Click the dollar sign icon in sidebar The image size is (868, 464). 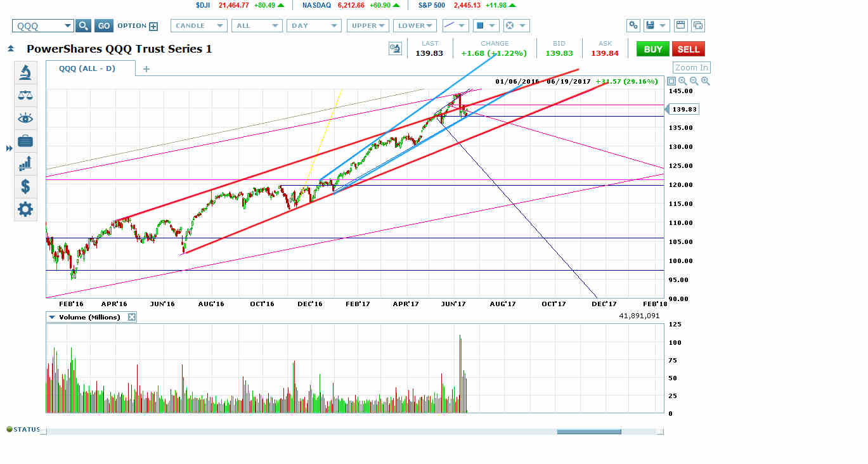click(25, 186)
